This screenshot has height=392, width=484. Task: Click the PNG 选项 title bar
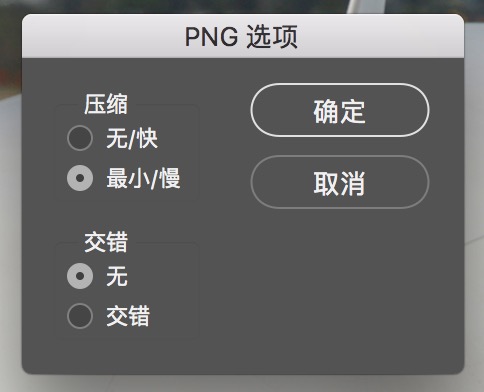click(x=243, y=36)
